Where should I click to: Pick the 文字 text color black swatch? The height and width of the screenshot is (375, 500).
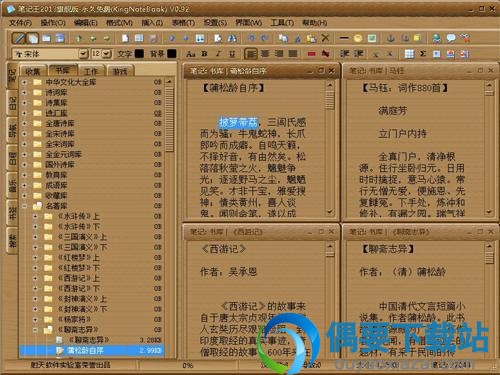139,54
